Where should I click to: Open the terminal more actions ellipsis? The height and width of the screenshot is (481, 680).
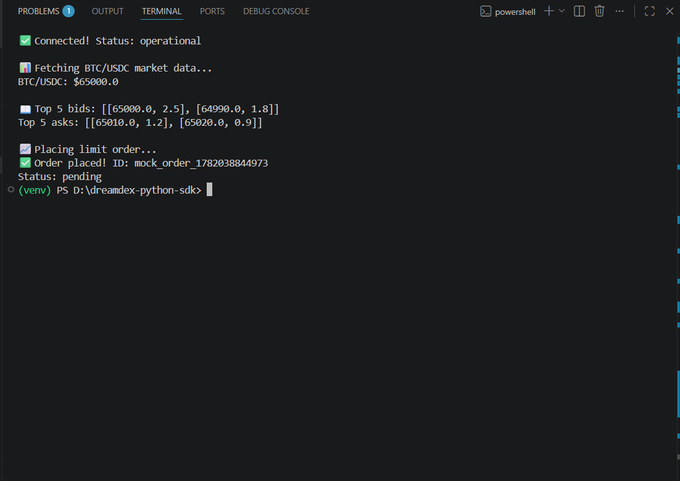pos(619,11)
